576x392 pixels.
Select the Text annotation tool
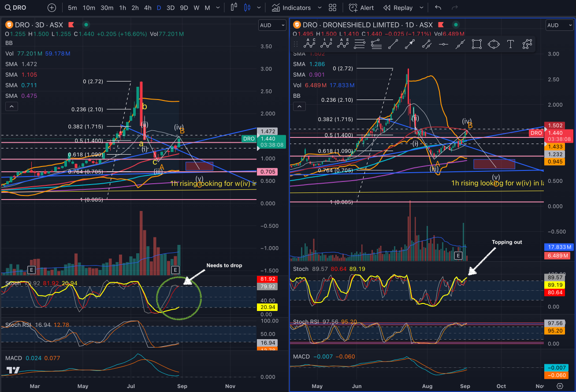tap(510, 44)
